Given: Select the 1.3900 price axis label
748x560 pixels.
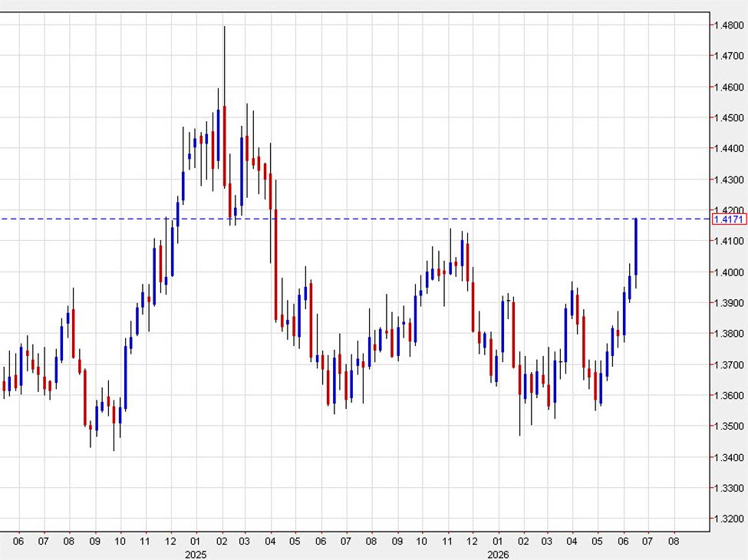Looking at the screenshot, I should click(730, 303).
